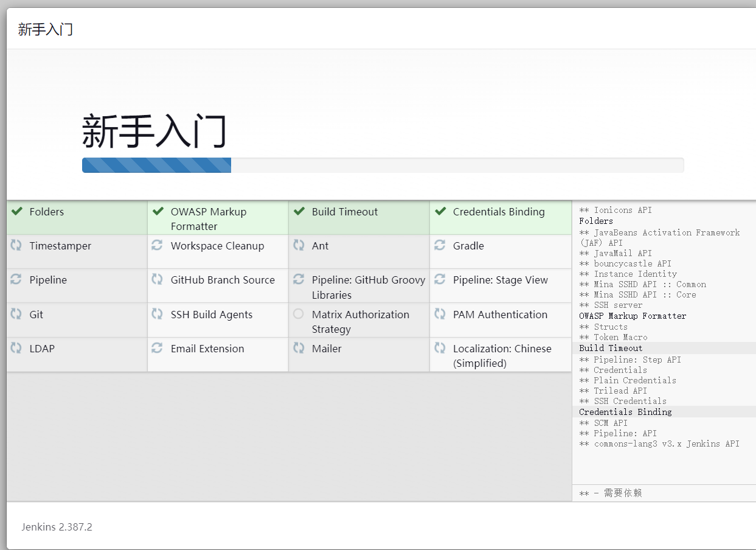756x550 pixels.
Task: Click the green checkmark beside Folders
Action: click(x=17, y=212)
